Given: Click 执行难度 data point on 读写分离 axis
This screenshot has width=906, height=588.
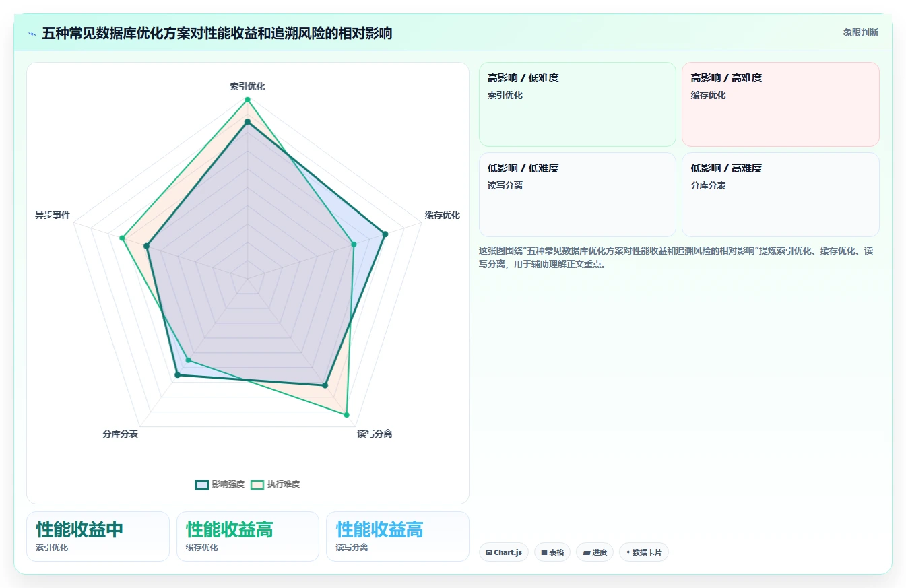Looking at the screenshot, I should (346, 415).
